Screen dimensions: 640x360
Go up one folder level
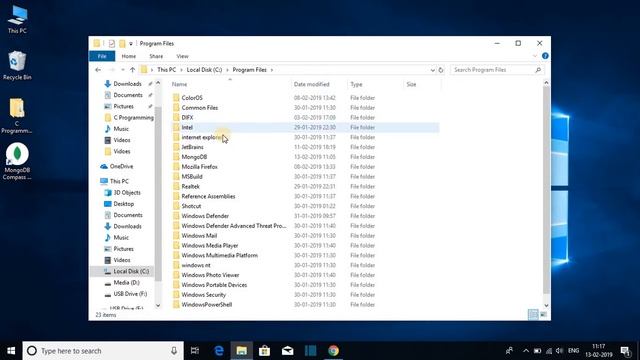pyautogui.click(x=132, y=70)
